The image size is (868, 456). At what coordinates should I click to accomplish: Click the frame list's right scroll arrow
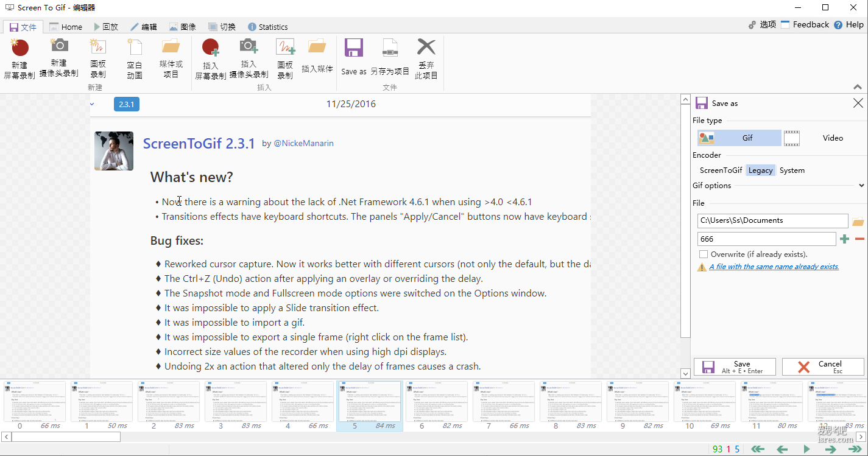click(x=862, y=437)
